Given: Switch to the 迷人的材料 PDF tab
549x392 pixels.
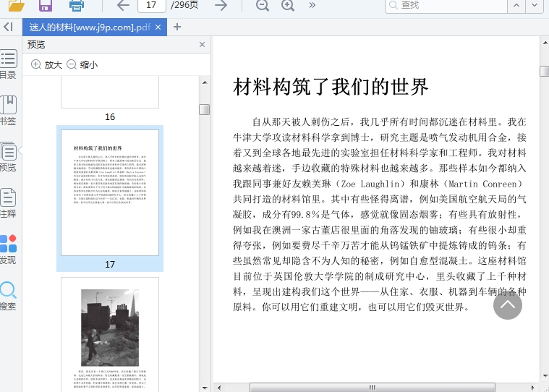Looking at the screenshot, I should point(89,27).
